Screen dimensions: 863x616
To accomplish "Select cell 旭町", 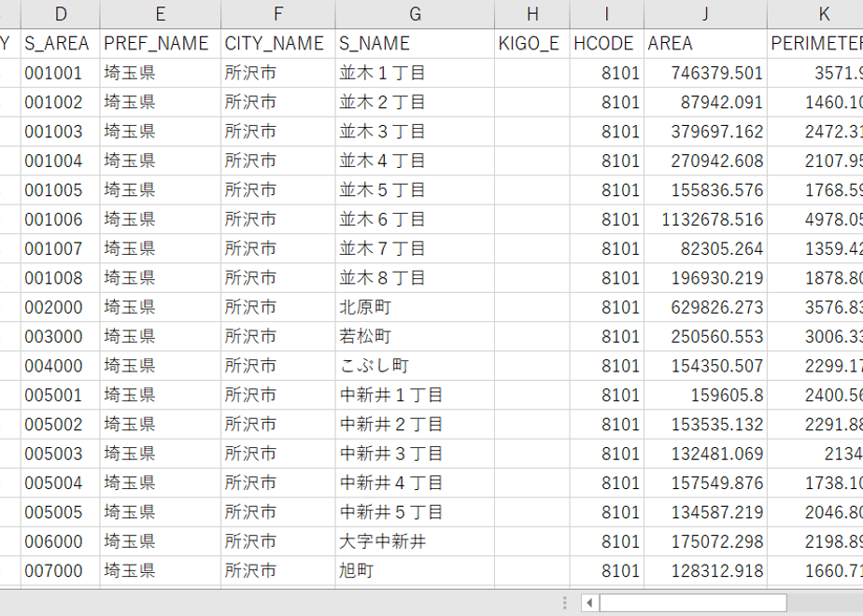I will (x=415, y=571).
